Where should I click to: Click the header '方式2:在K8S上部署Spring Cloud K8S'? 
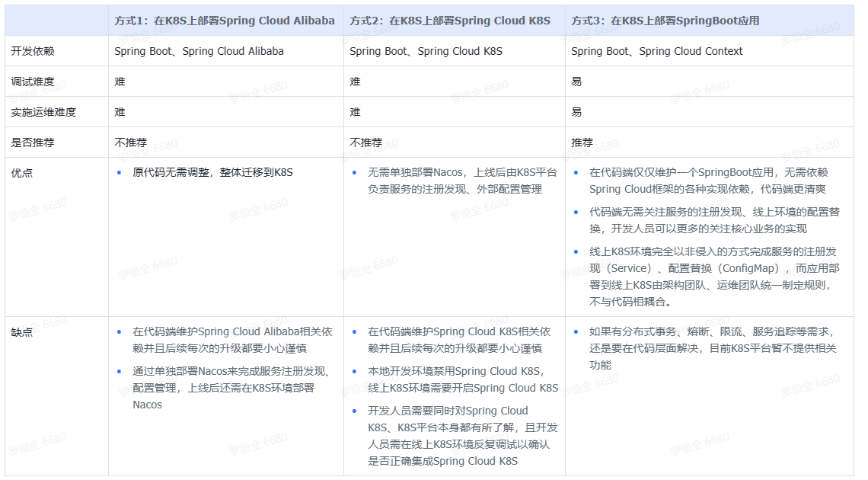point(449,21)
